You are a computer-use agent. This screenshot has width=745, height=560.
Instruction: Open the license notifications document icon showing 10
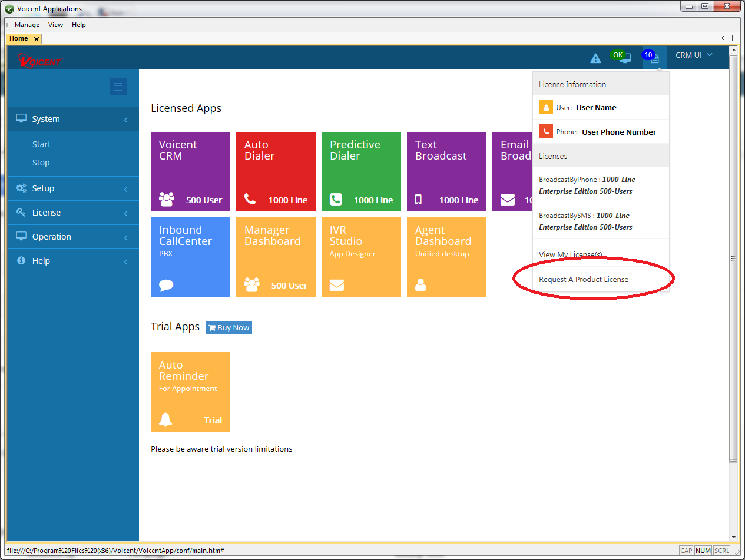(x=653, y=56)
